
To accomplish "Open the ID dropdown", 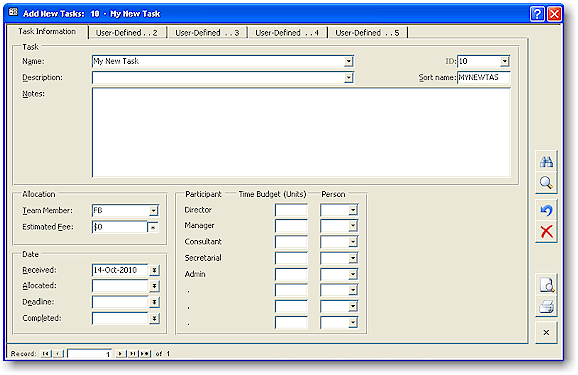I will point(504,61).
